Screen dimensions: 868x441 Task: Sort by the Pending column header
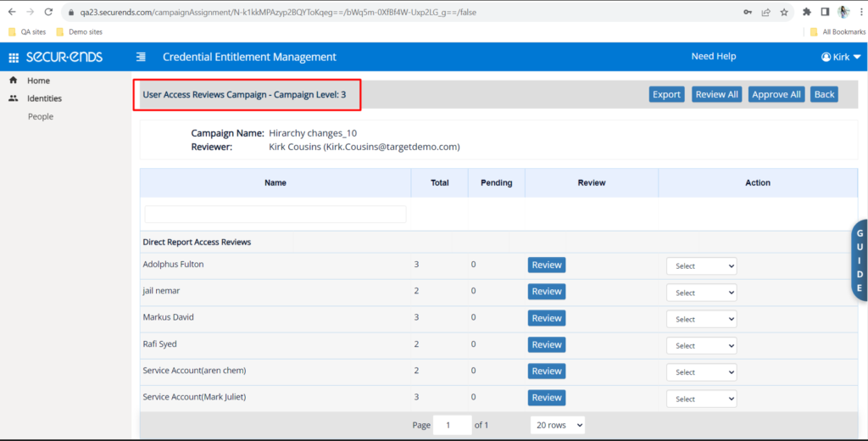497,183
